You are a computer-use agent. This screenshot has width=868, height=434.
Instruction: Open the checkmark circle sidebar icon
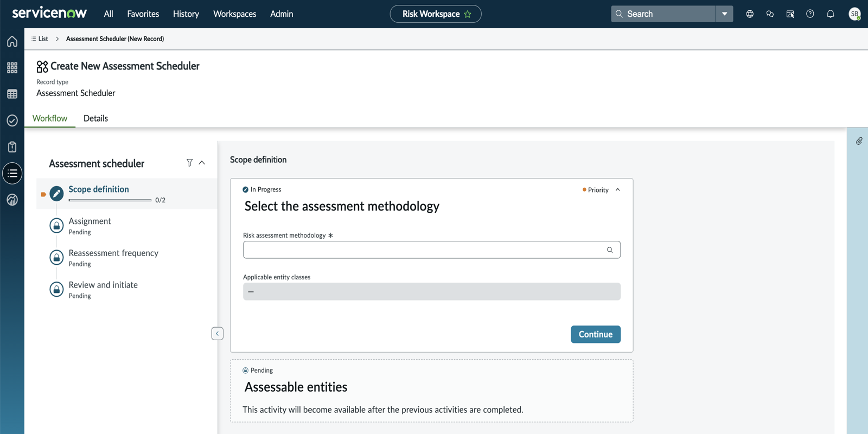tap(12, 120)
